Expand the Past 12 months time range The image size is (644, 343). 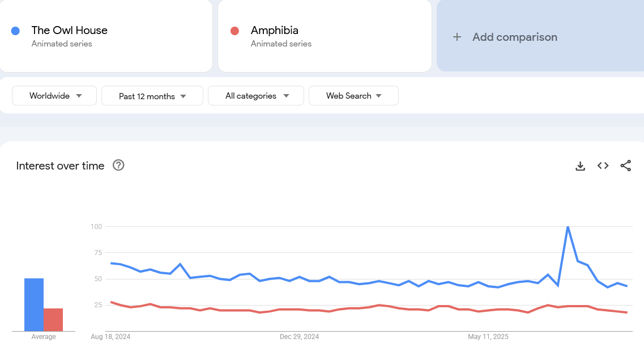[x=152, y=96]
